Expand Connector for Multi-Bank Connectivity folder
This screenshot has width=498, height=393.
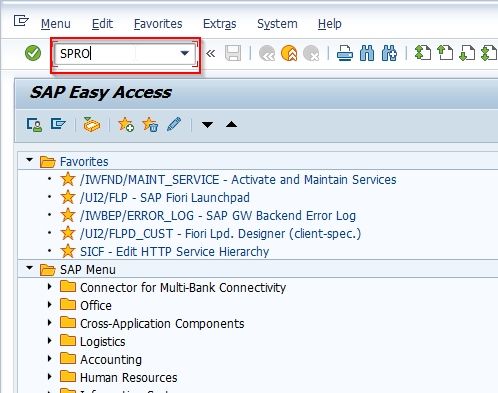[x=50, y=286]
